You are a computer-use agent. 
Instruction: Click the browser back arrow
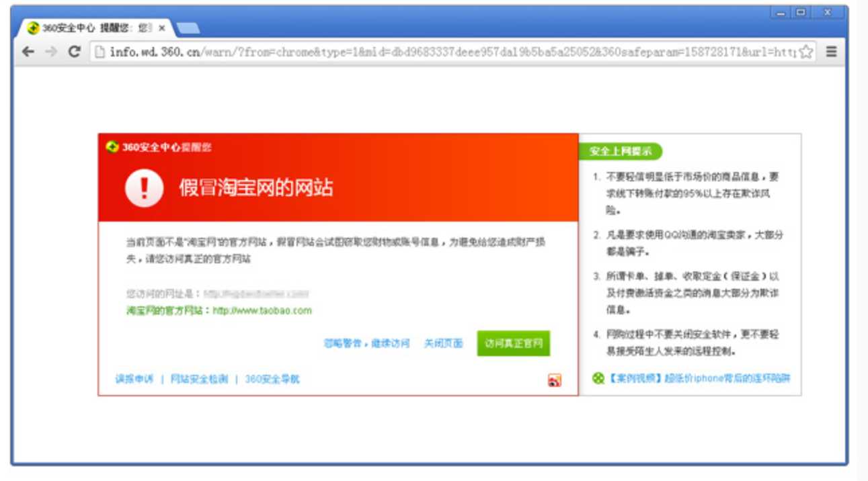click(x=28, y=52)
